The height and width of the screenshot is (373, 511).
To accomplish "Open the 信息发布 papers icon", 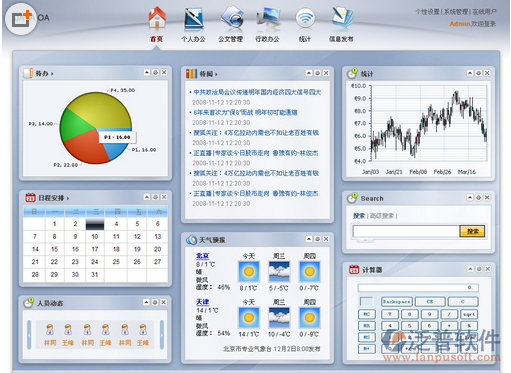I will click(x=342, y=17).
